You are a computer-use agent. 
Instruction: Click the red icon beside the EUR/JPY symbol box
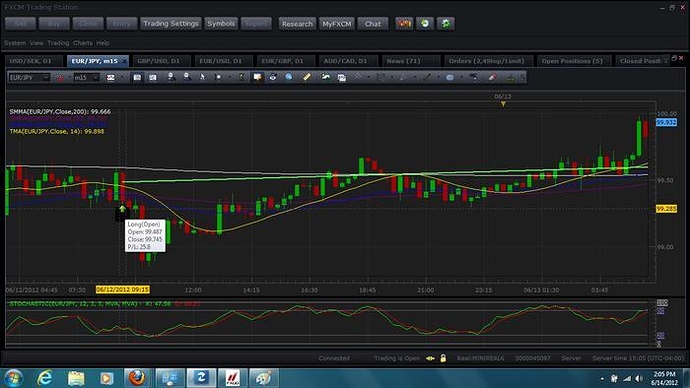coord(59,78)
